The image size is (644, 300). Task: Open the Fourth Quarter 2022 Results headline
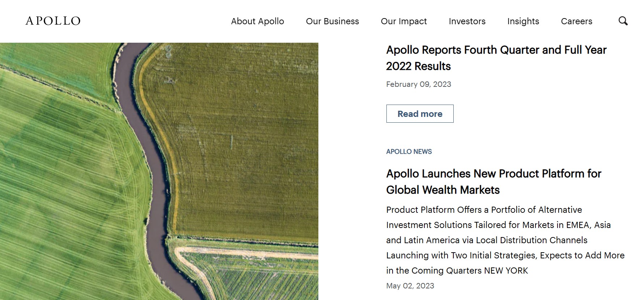(x=496, y=58)
